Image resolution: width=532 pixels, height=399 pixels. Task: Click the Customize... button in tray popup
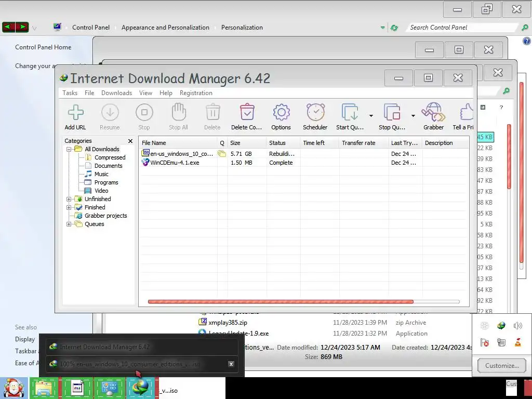coord(502,366)
